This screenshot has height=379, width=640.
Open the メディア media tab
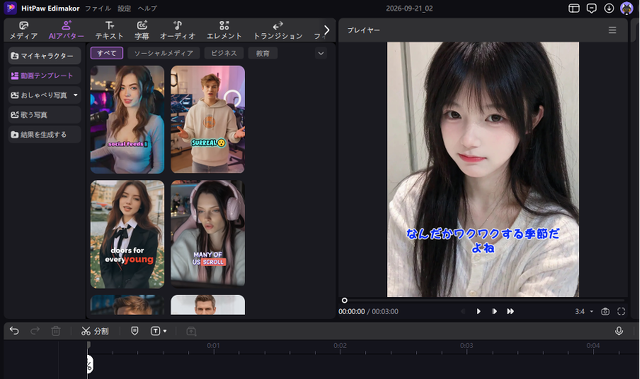point(24,31)
